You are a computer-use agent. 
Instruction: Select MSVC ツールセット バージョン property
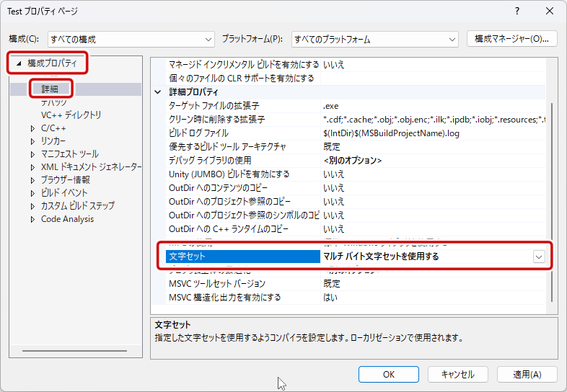coord(243,284)
